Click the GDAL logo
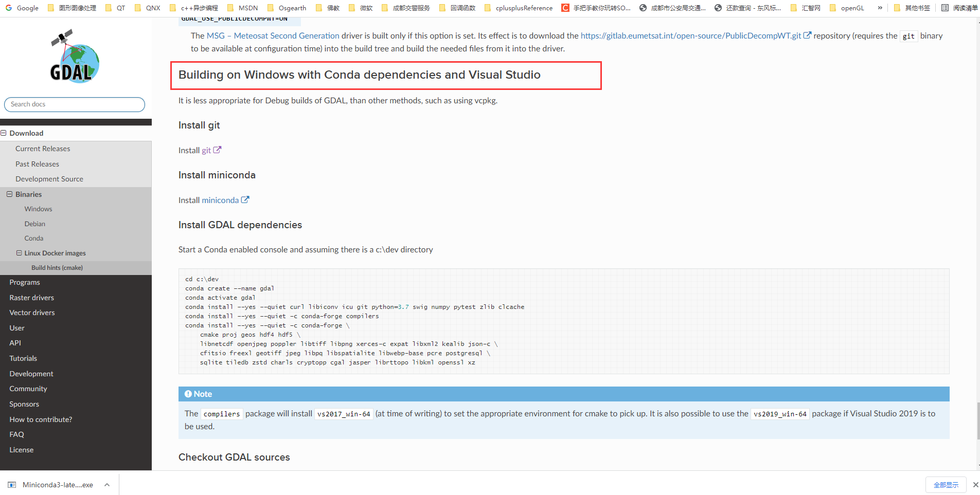The height and width of the screenshot is (495, 980). pyautogui.click(x=75, y=56)
